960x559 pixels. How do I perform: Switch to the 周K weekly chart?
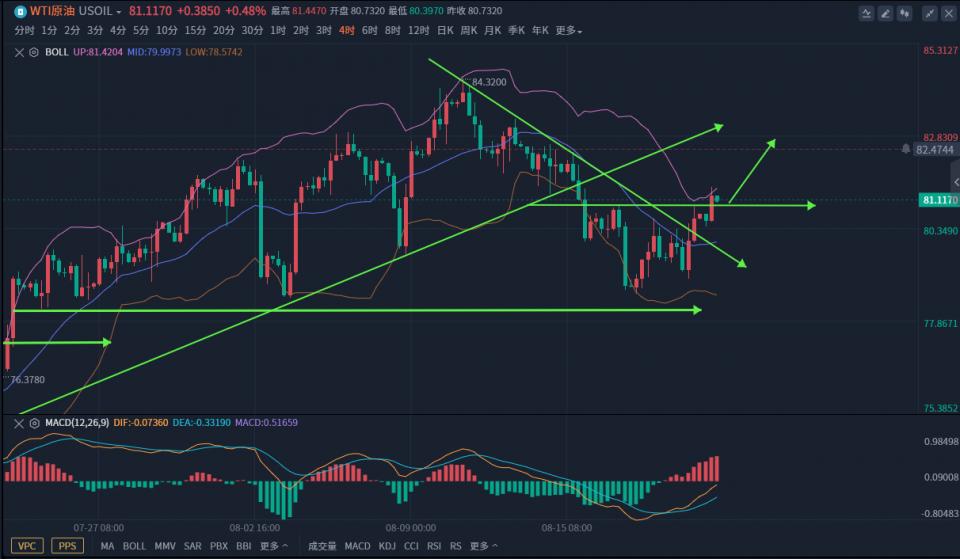469,31
